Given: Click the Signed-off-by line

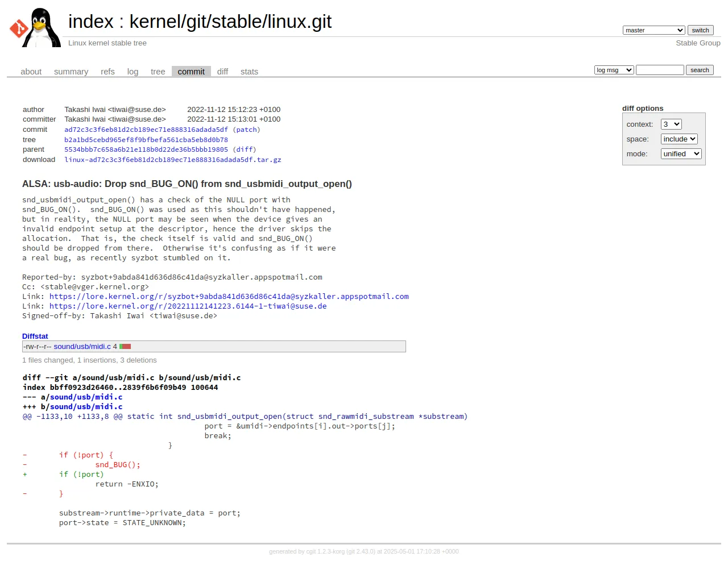Looking at the screenshot, I should tap(119, 316).
